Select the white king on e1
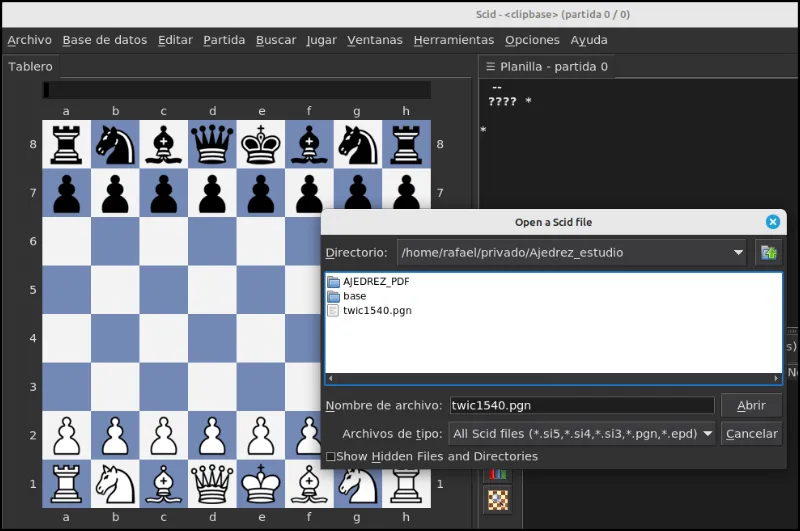The width and height of the screenshot is (800, 531). click(x=261, y=484)
